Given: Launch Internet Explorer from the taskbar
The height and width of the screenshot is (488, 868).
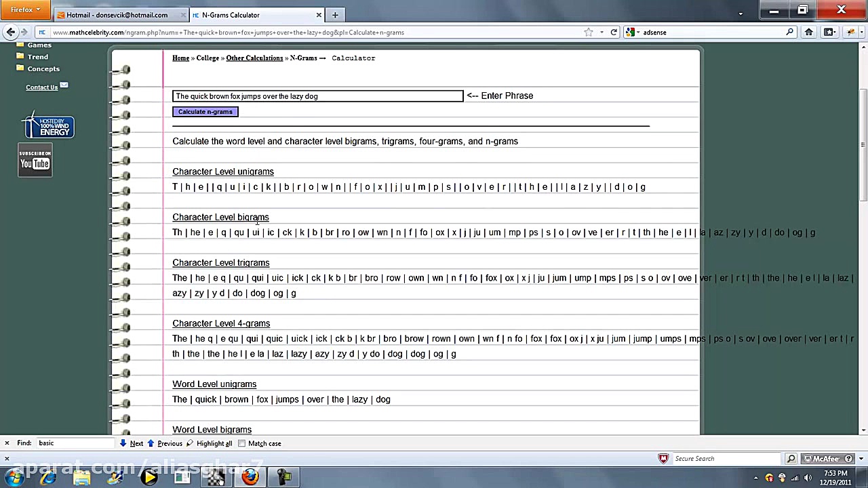Looking at the screenshot, I should click(x=48, y=477).
